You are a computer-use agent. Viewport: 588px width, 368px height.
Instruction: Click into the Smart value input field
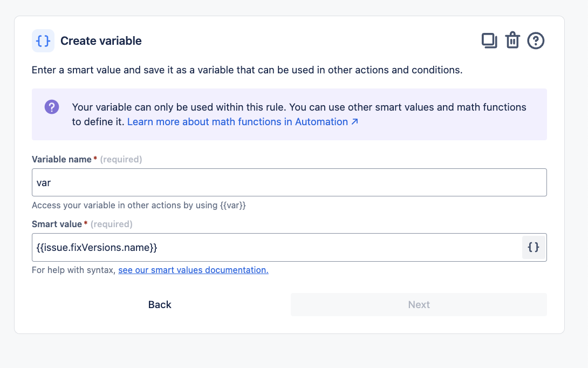click(275, 247)
